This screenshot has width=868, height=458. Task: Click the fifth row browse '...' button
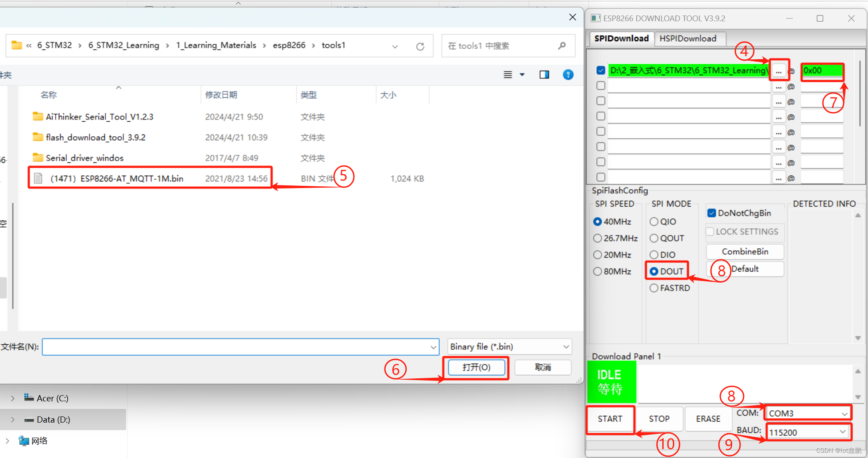779,132
